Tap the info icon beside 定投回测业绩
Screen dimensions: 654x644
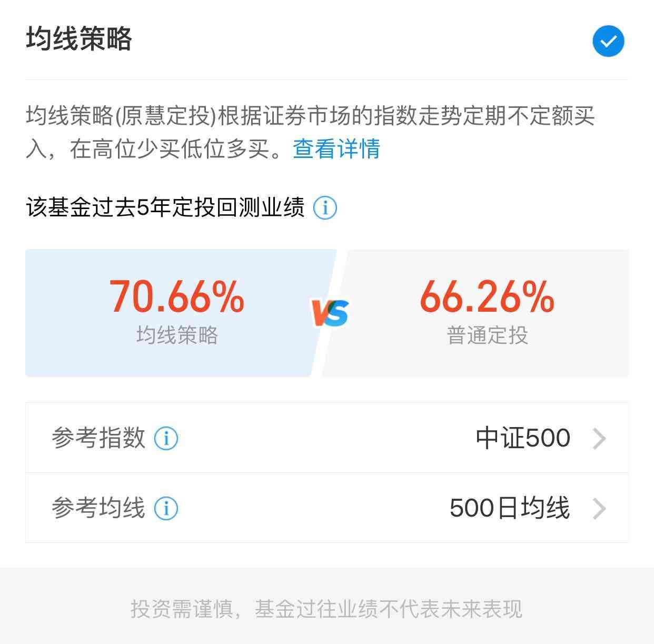(324, 209)
